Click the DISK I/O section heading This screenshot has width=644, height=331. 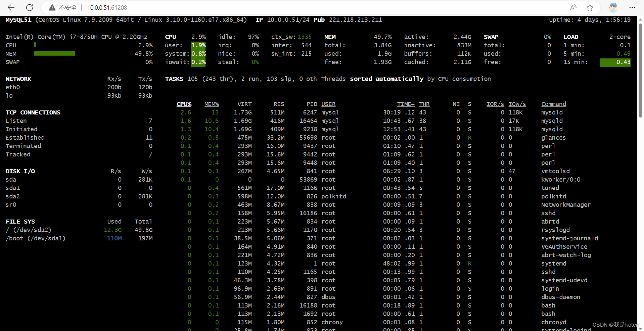[x=20, y=171]
